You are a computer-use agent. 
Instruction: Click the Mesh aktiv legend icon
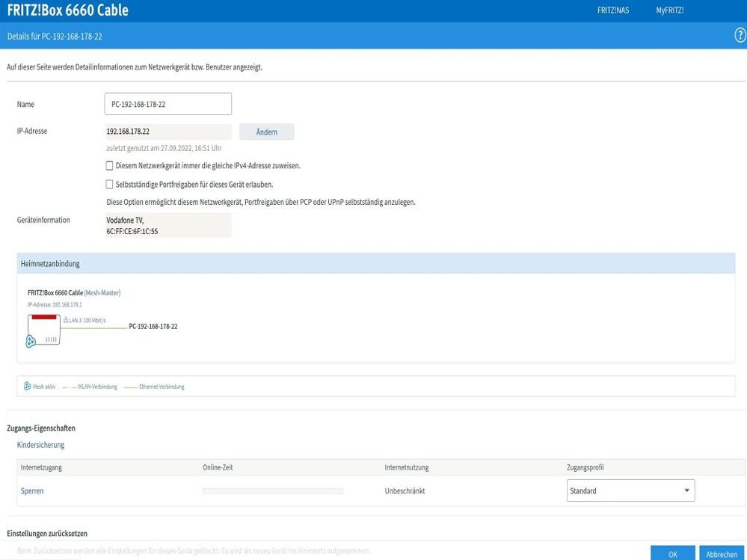coord(27,387)
